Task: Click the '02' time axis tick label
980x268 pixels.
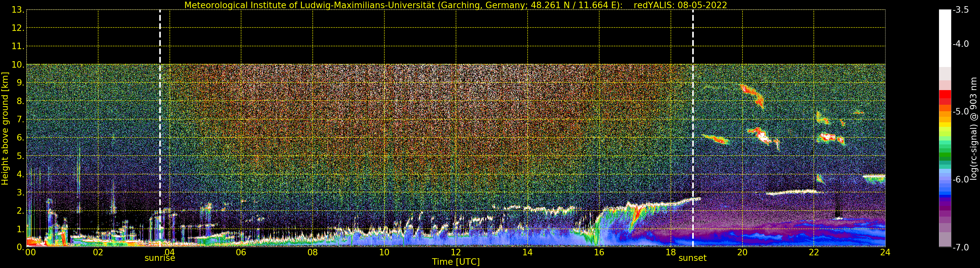Action: click(98, 252)
